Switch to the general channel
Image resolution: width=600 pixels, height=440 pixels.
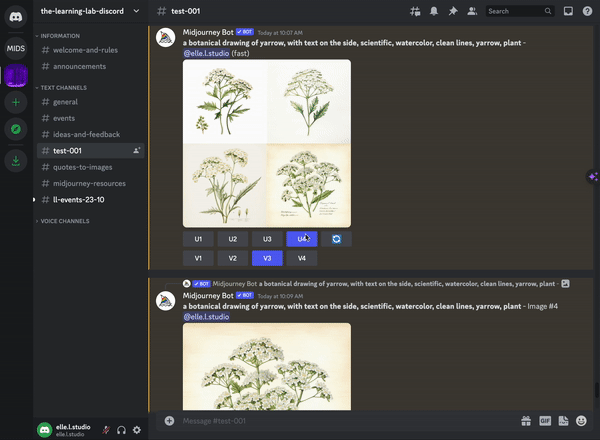(x=66, y=102)
